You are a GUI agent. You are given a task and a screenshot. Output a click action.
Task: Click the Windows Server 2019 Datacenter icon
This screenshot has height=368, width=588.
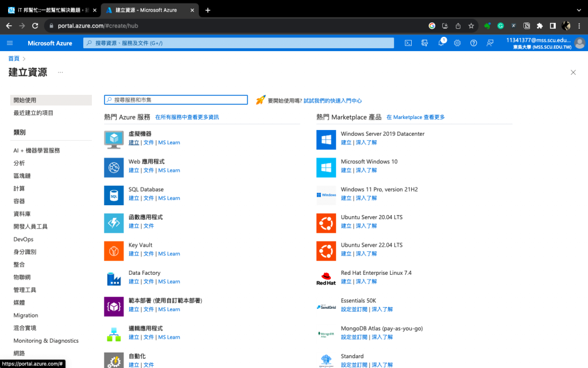(x=326, y=140)
